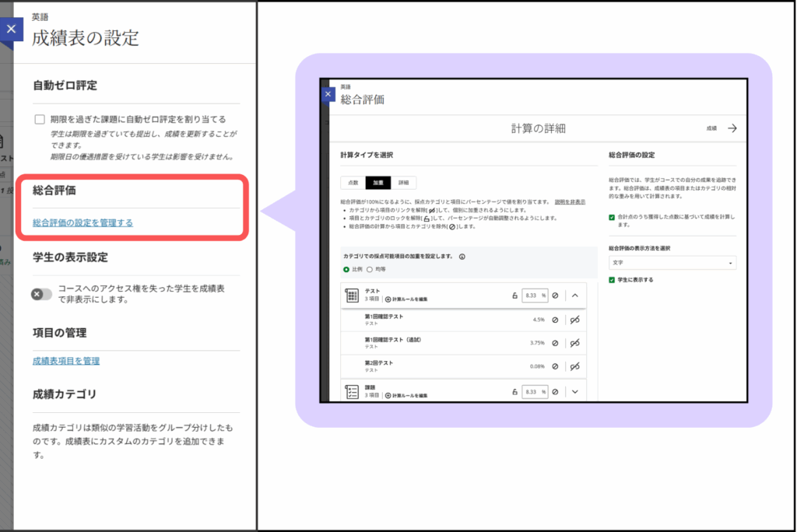This screenshot has width=797, height=532.
Task: Collapse the テスト category chevron
Action: pos(575,296)
